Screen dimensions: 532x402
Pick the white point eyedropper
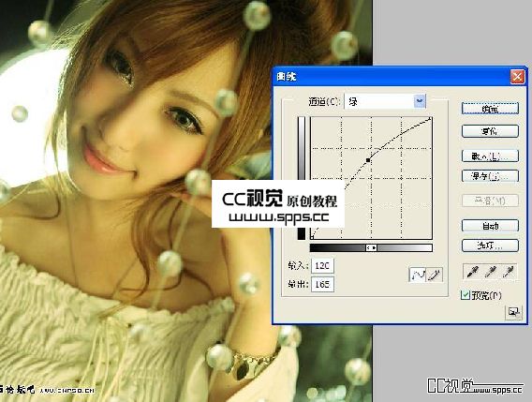click(508, 272)
